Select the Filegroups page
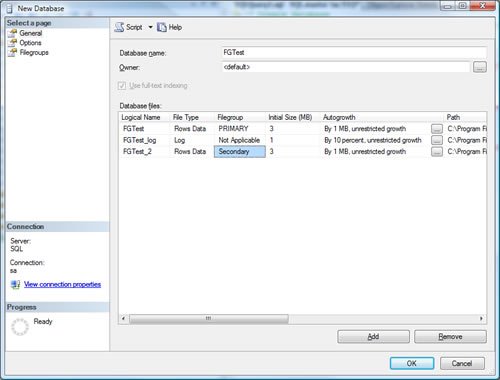The height and width of the screenshot is (380, 500). coord(34,52)
